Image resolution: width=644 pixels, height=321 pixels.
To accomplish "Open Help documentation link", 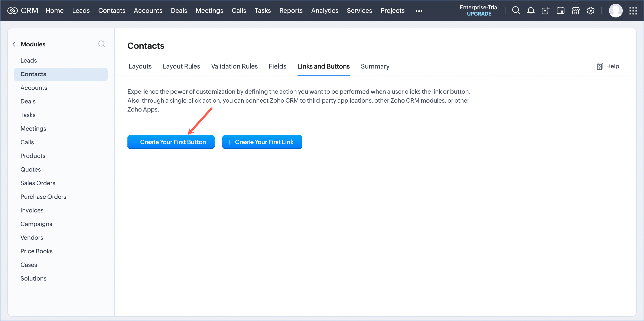I will [x=608, y=66].
